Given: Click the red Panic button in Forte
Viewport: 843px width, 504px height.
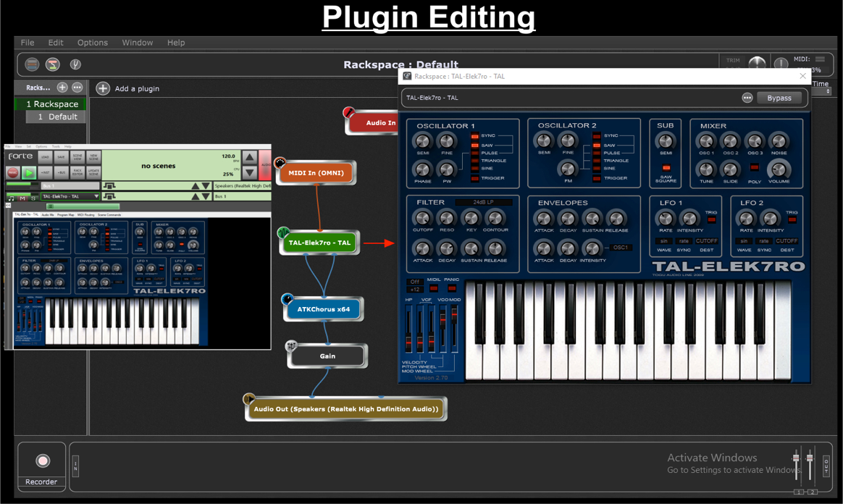Looking at the screenshot, I should pos(13,172).
